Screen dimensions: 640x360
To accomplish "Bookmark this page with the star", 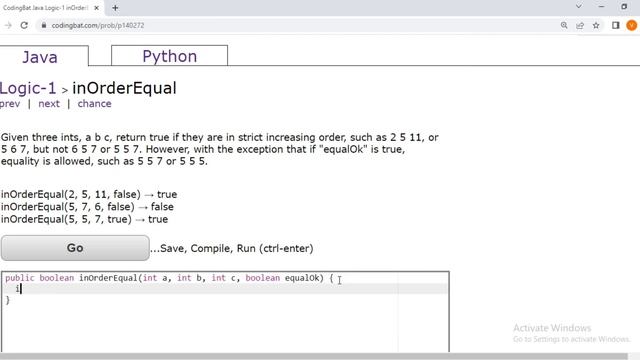I will tap(596, 25).
